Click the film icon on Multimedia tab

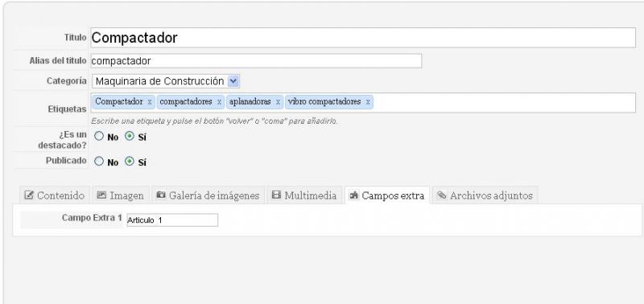[276, 195]
